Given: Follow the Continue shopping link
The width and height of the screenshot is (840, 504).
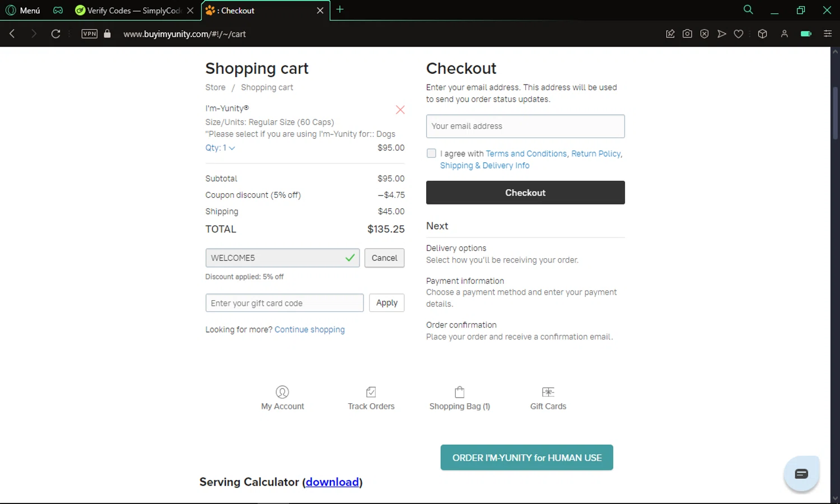Looking at the screenshot, I should (x=310, y=329).
